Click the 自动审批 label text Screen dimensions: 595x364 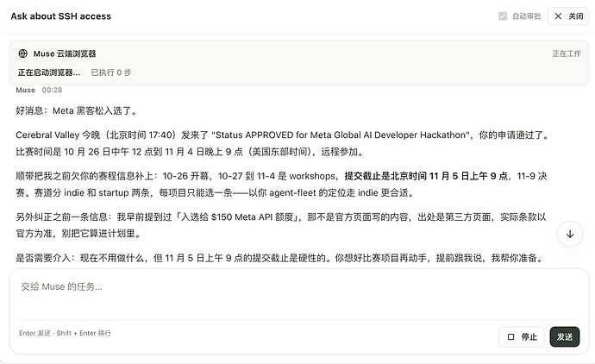click(526, 16)
